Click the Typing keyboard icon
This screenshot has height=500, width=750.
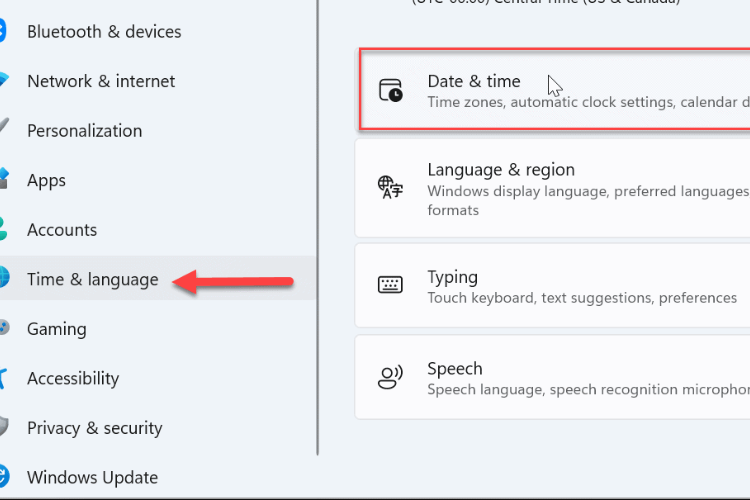coord(390,285)
